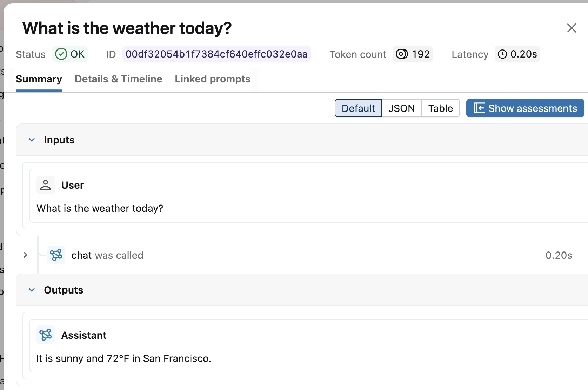The height and width of the screenshot is (390, 588).
Task: Click the Assistant model icon
Action: click(46, 335)
